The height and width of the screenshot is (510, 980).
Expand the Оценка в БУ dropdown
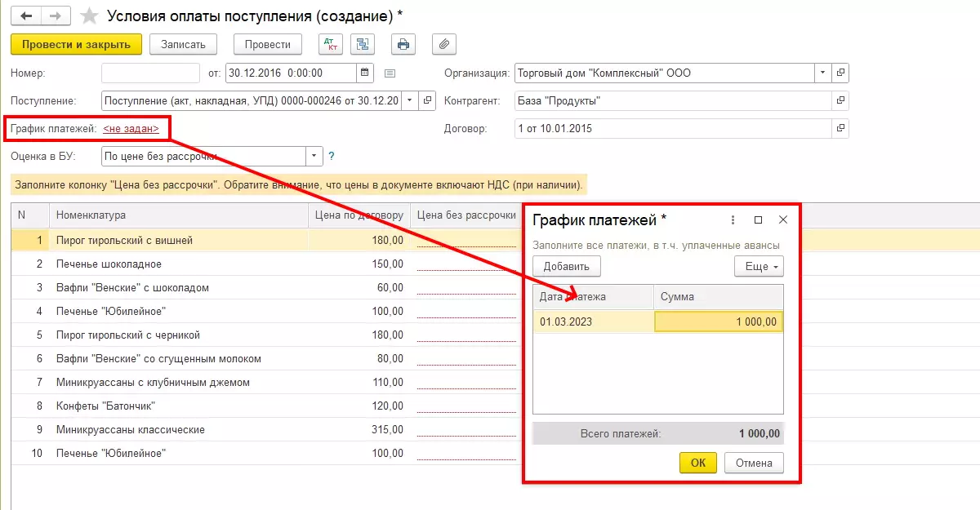314,156
